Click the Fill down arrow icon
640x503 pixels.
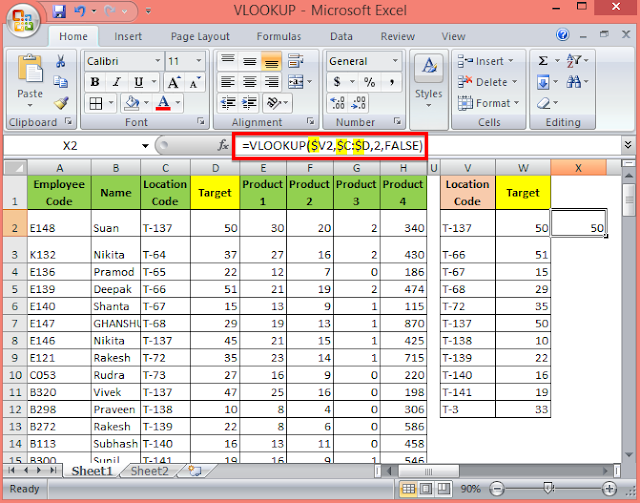coord(543,82)
